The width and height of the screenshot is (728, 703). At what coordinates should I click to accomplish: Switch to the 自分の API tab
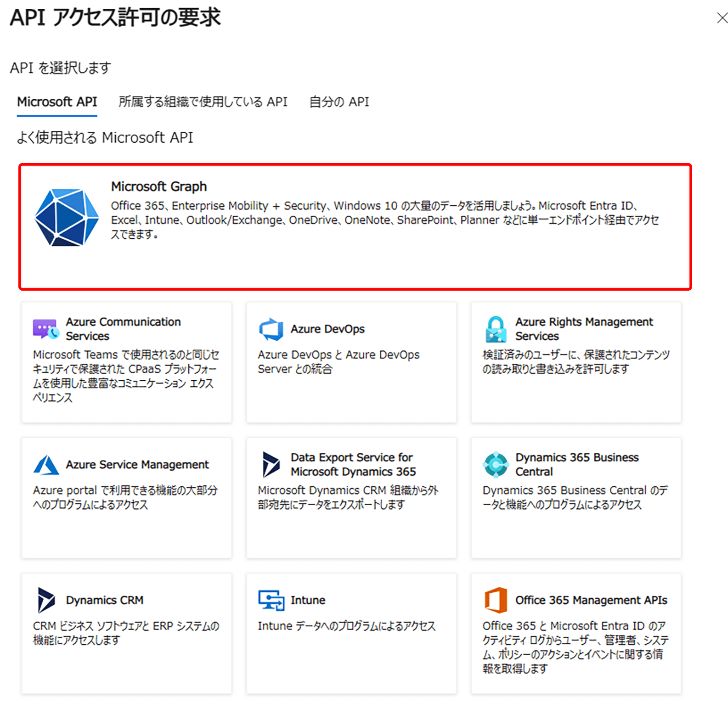[x=339, y=101]
